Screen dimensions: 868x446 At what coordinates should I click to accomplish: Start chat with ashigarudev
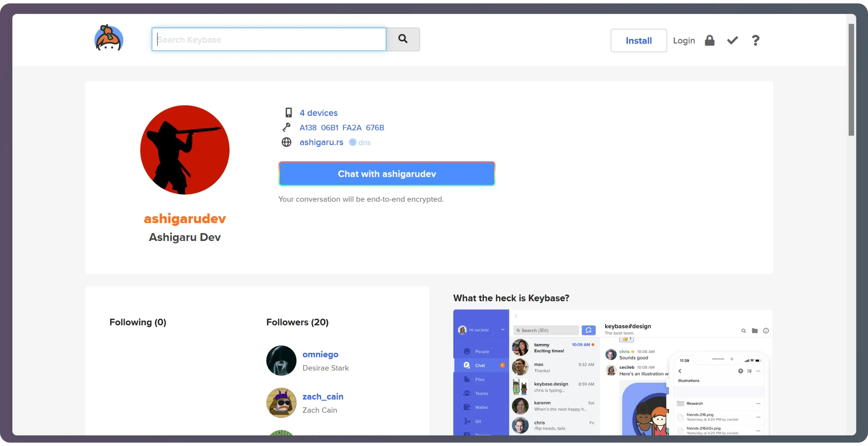click(387, 174)
